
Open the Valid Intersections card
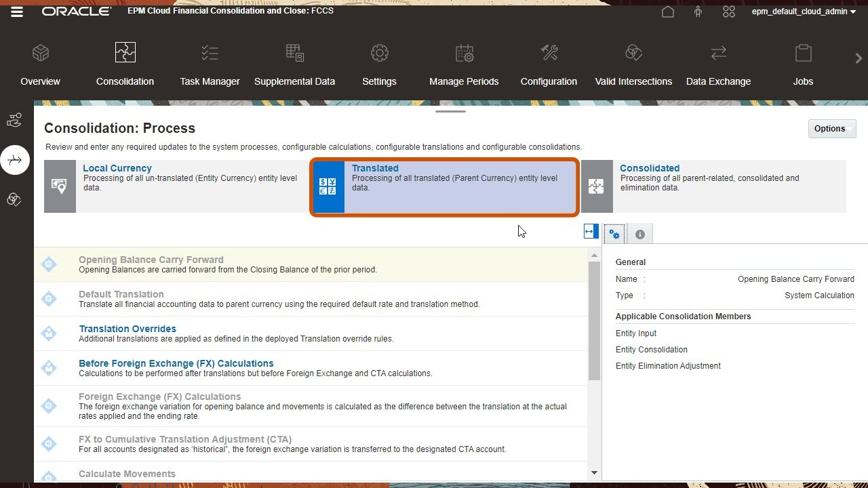[x=633, y=65]
